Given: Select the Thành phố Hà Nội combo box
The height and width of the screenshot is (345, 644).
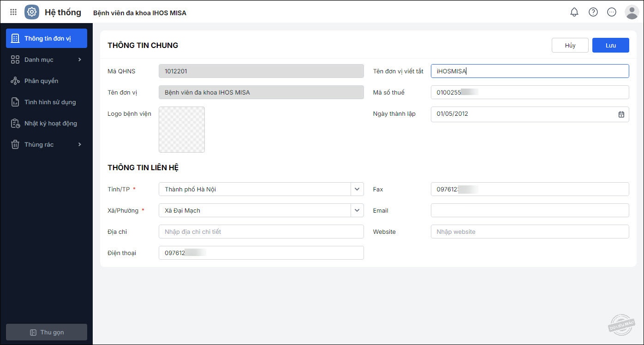Looking at the screenshot, I should 261,189.
